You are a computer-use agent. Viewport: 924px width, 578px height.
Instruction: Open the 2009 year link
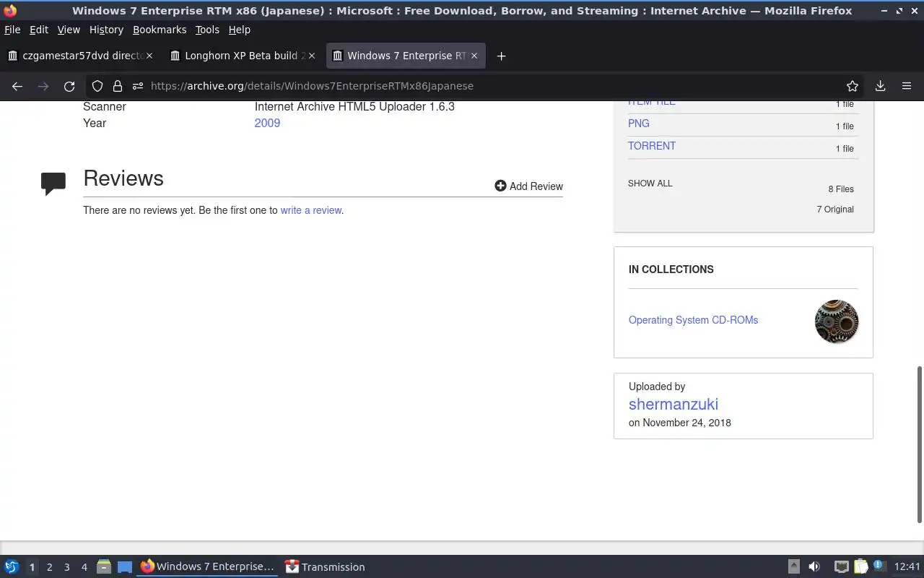click(x=267, y=123)
